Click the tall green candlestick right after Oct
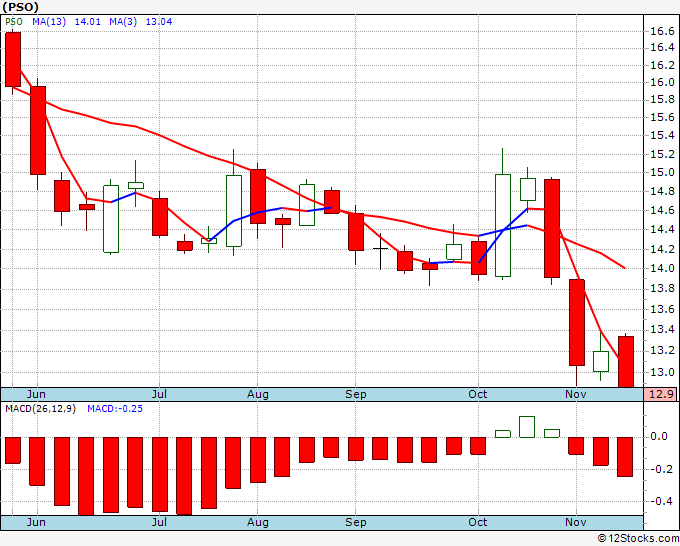 point(503,225)
